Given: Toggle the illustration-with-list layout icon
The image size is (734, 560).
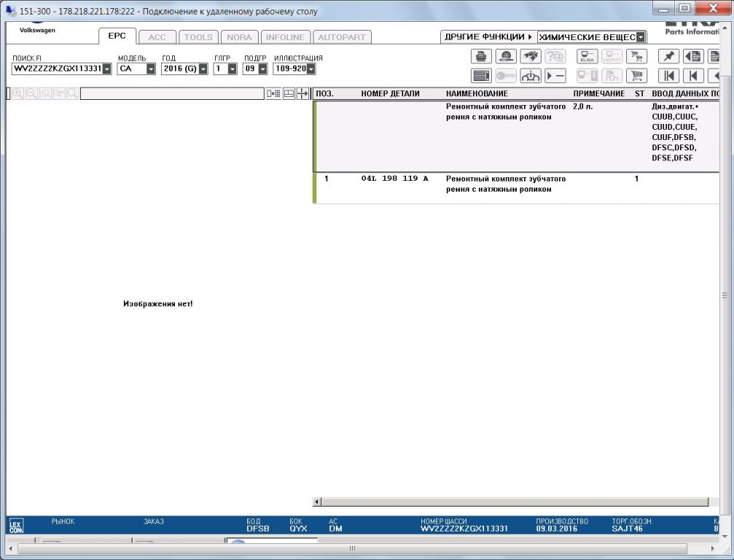Looking at the screenshot, I should 273,93.
